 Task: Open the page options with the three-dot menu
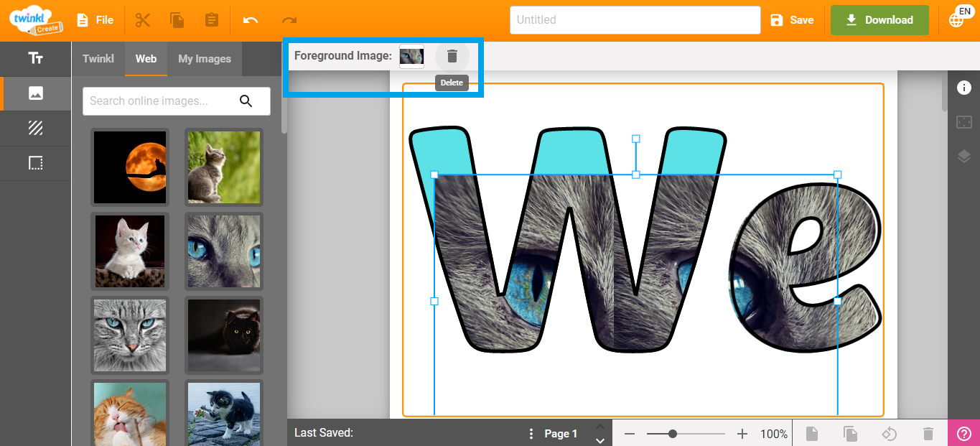coord(531,433)
